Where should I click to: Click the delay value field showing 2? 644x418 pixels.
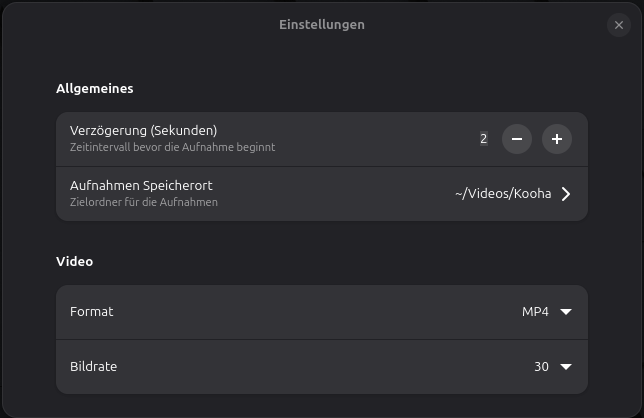[x=484, y=139]
